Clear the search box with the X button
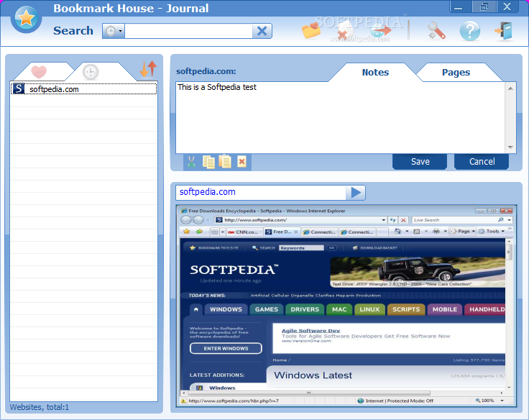This screenshot has width=529, height=420. (262, 31)
